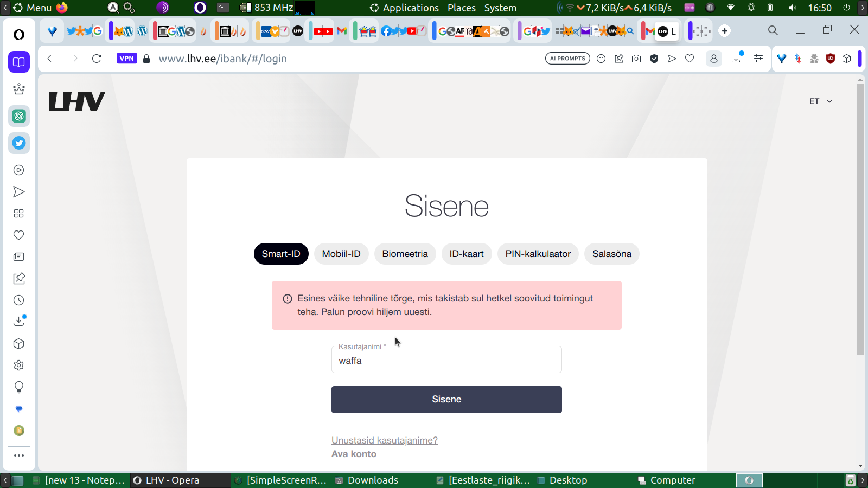
Task: Select the Smart-ID login method
Action: [281, 254]
